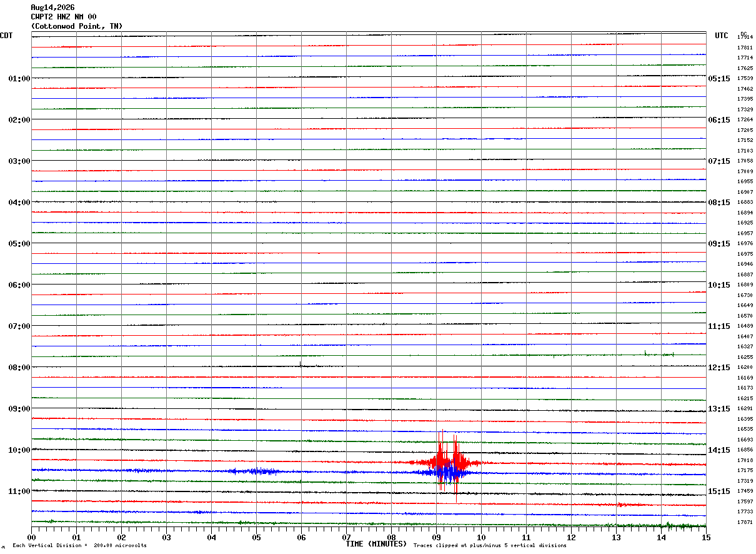Image resolution: width=756 pixels, height=554 pixels.
Task: Click the 00 minute tick on bottom axis
Action: click(x=31, y=537)
